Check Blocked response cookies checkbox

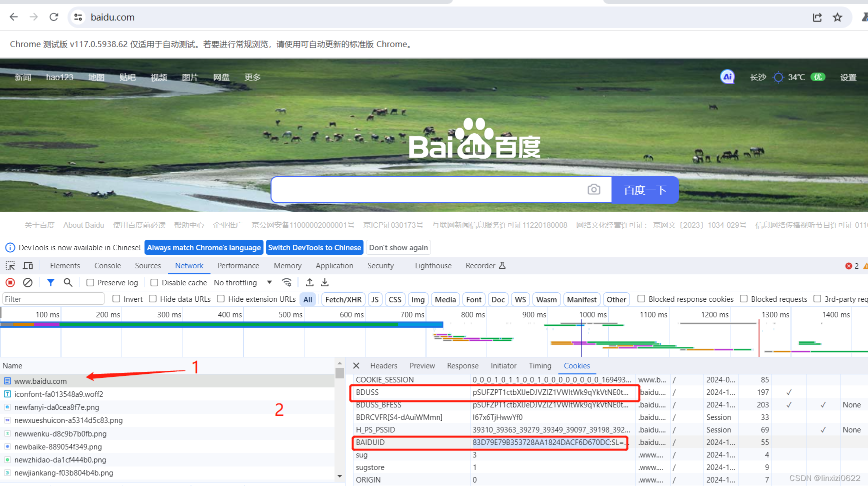[641, 299]
